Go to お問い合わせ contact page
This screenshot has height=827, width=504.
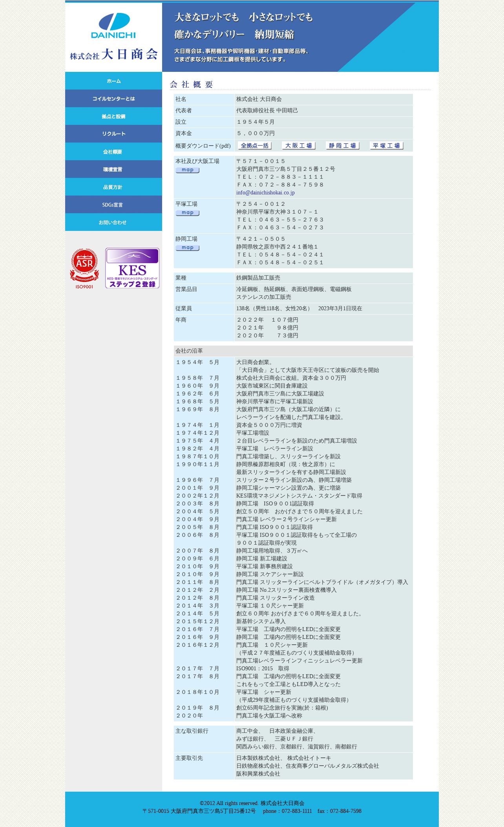coord(113,222)
